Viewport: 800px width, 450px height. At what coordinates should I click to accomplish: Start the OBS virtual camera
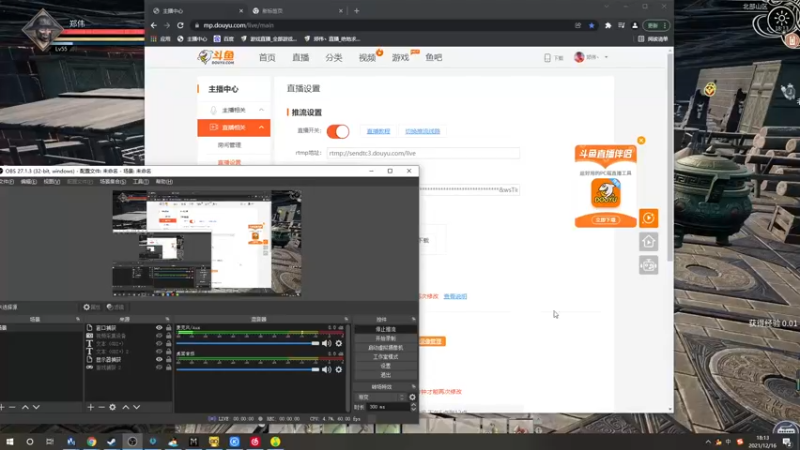tap(385, 347)
